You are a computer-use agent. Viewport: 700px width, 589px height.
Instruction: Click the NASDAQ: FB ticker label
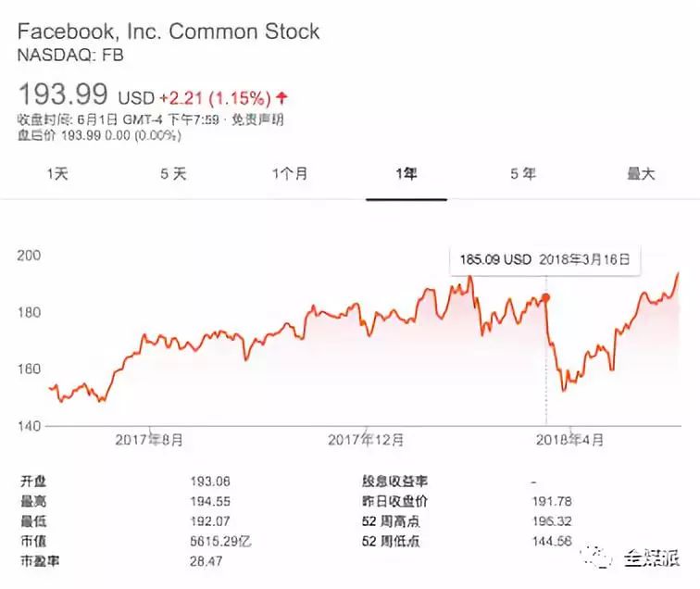click(x=70, y=55)
